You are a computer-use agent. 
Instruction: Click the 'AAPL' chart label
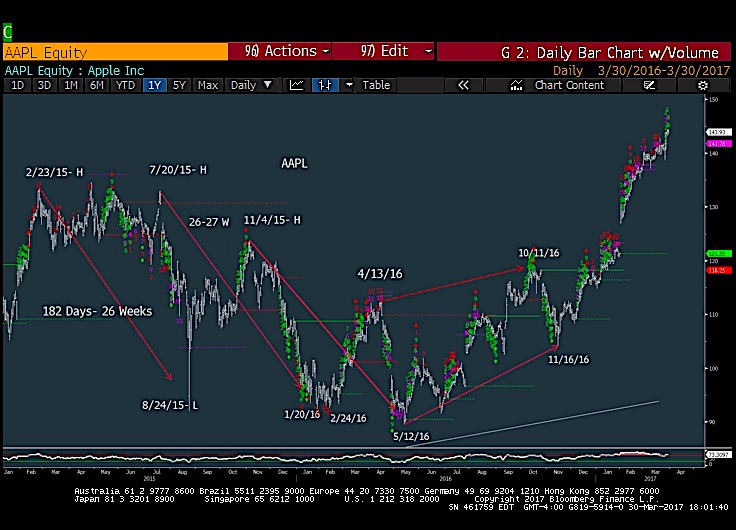[x=294, y=163]
